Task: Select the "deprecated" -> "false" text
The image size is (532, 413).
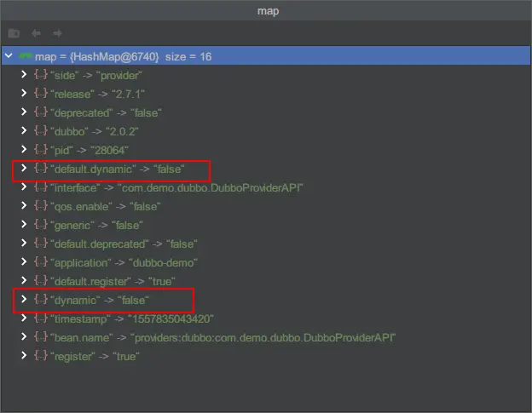Action: (x=106, y=112)
